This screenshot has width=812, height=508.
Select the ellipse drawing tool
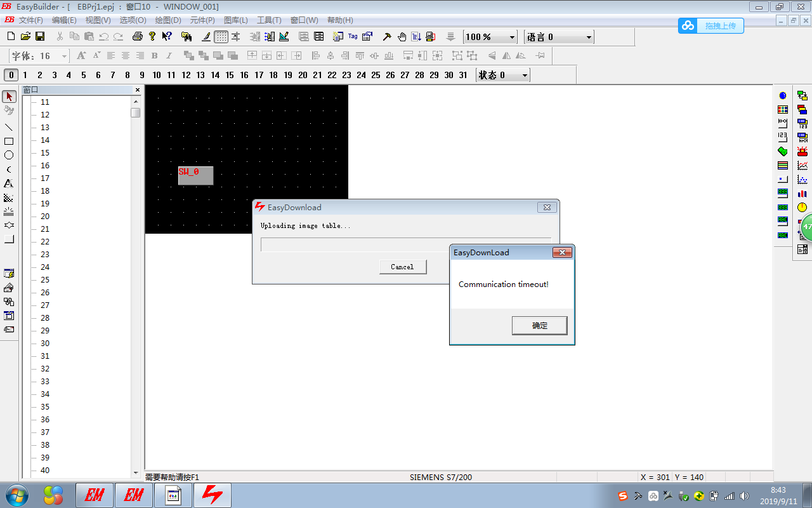(9, 156)
